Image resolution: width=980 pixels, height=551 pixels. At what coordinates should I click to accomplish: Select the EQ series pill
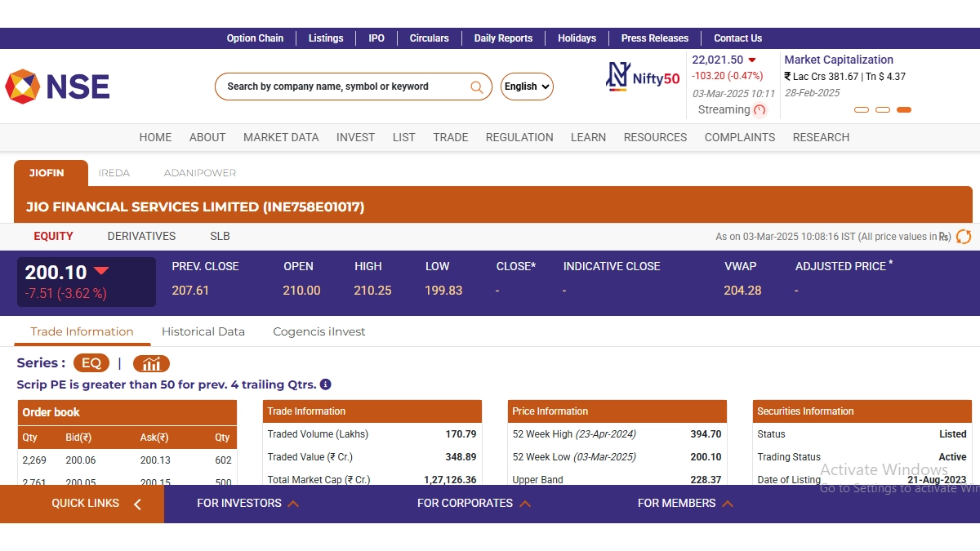[91, 363]
